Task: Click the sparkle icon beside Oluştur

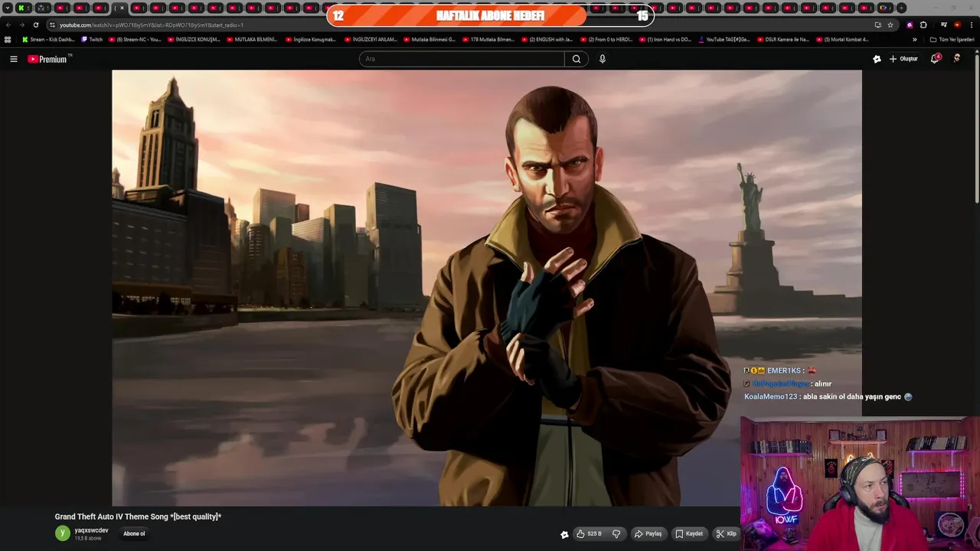Action: click(877, 59)
